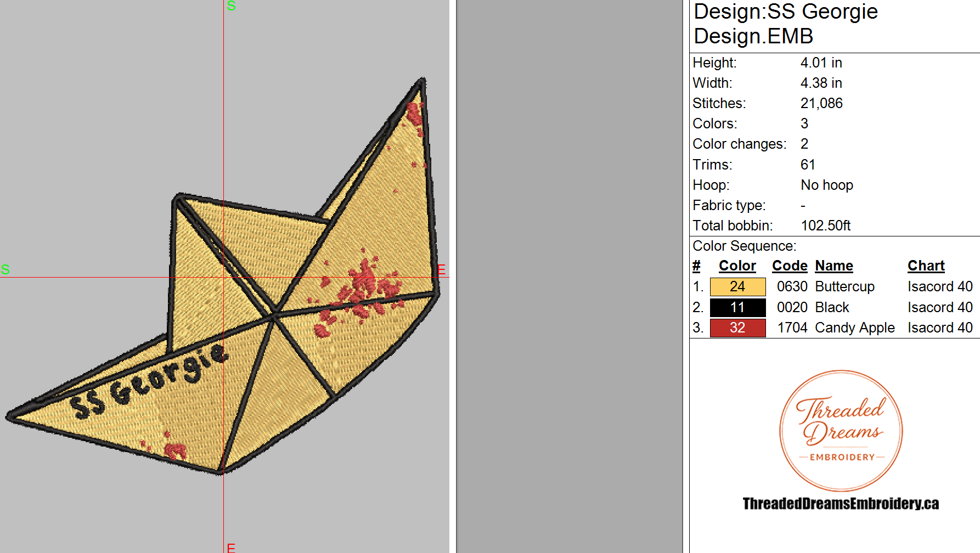Click the '#' column header
The width and height of the screenshot is (980, 553).
point(696,266)
